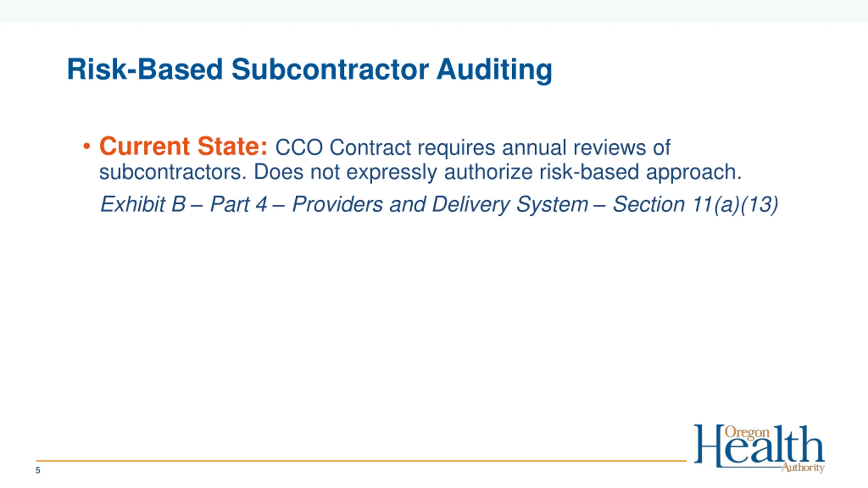Viewport: 868px width, 488px height.
Task: Click the orange horizontal footer line
Action: coord(361,461)
